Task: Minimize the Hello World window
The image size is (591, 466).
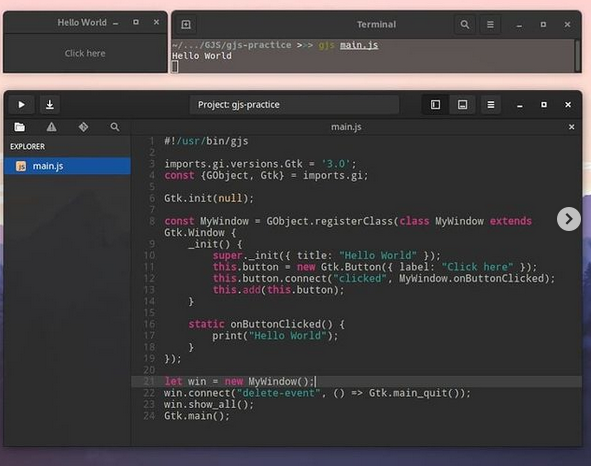Action: tap(116, 23)
